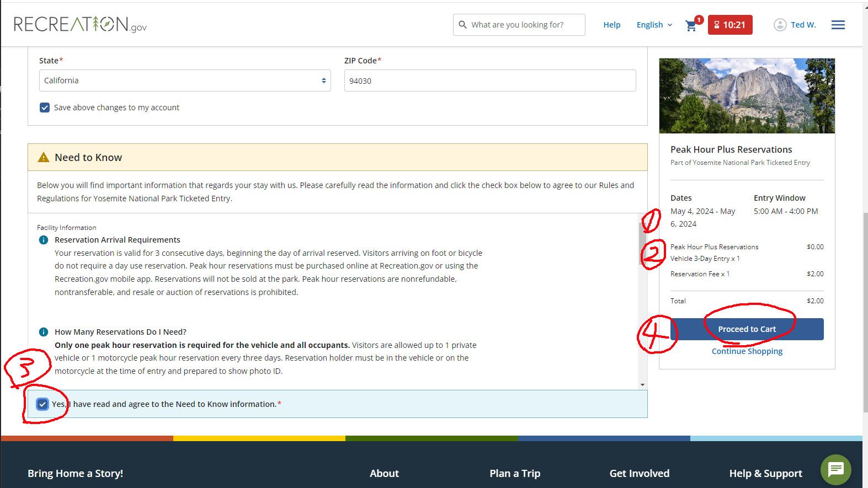Image resolution: width=868 pixels, height=488 pixels.
Task: Click the Need to Know scroll down arrow
Action: (x=642, y=384)
